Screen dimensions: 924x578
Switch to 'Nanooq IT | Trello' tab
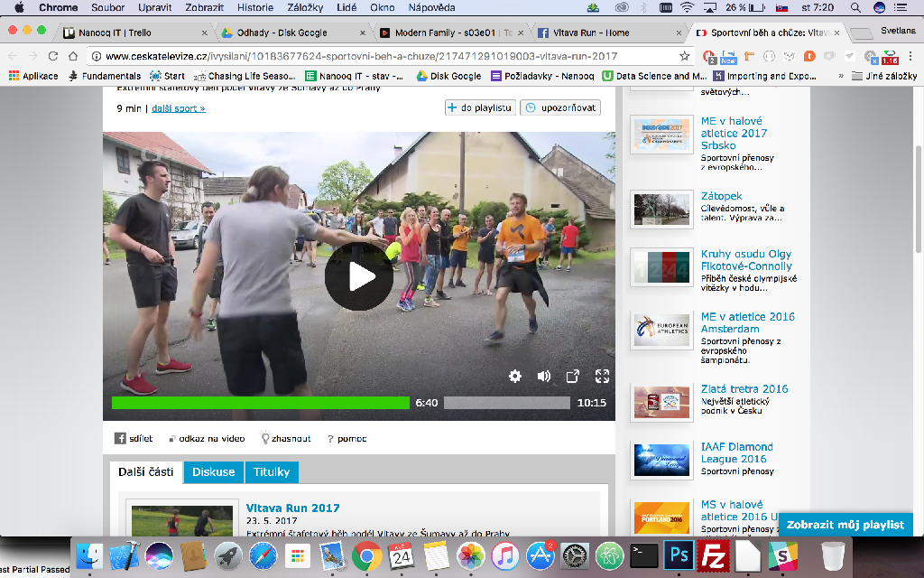pos(135,33)
